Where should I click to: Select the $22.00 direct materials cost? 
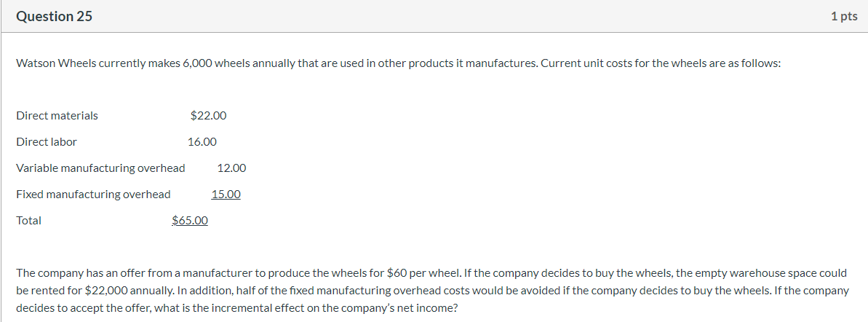click(x=208, y=116)
